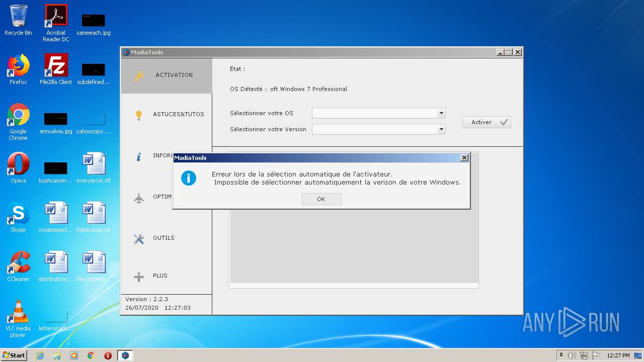Screen dimensions: 644x362
Task: Open the Windows Start menu
Action: point(14,355)
